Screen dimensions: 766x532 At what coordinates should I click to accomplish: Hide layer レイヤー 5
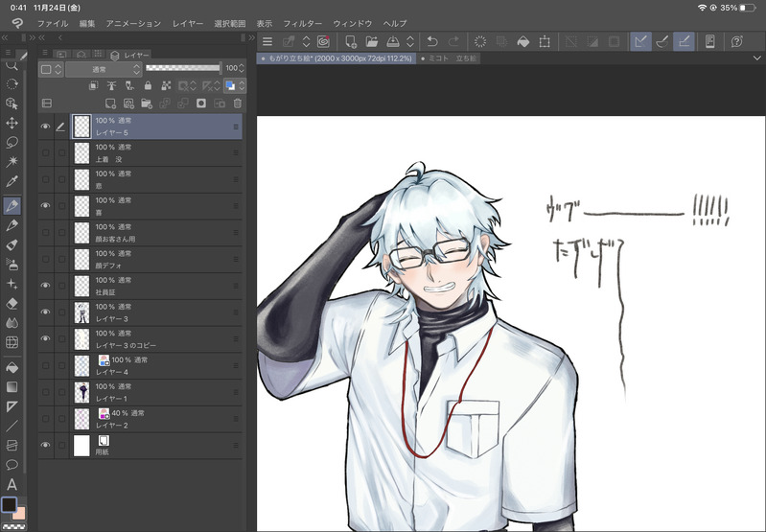tap(45, 127)
